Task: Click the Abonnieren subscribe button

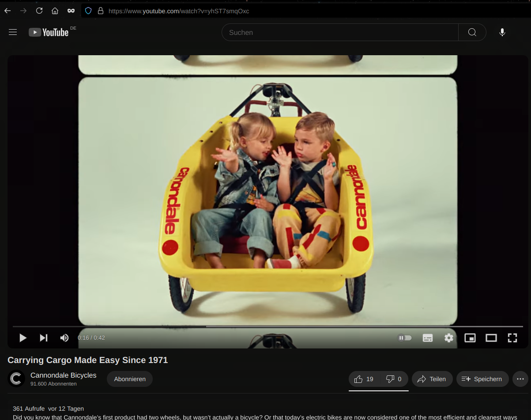Action: 130,379
